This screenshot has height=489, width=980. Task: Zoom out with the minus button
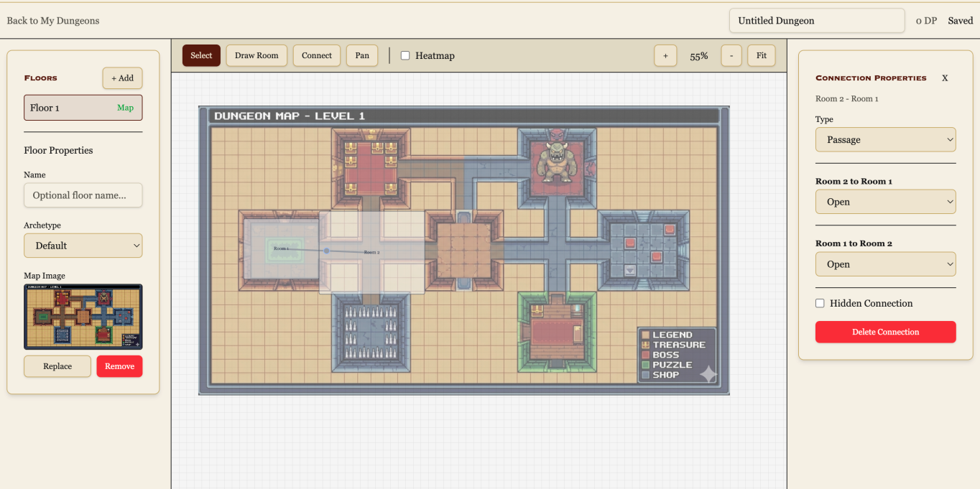[x=731, y=55]
